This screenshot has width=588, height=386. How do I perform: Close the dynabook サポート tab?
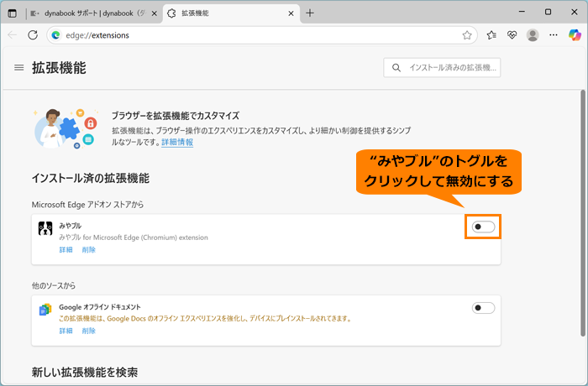point(154,13)
